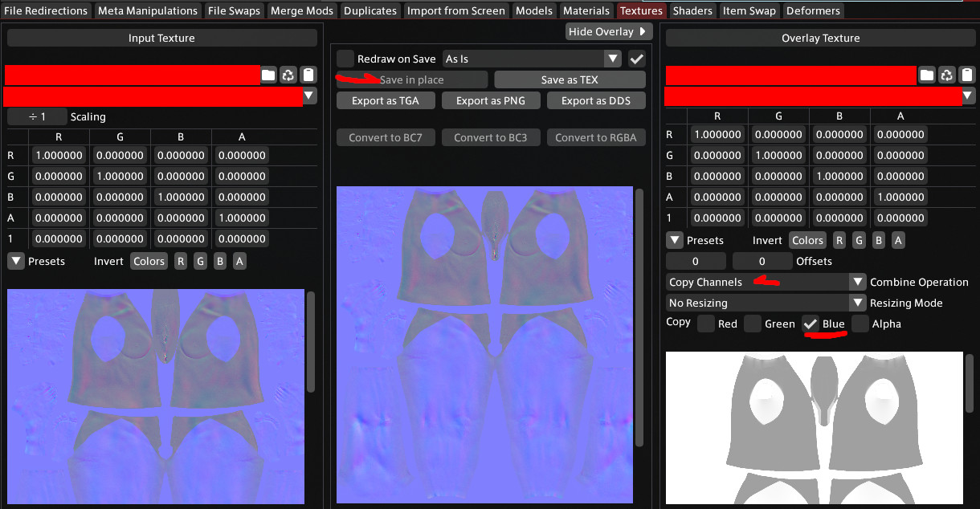This screenshot has width=980, height=509.
Task: Open folder browser for Input Texture path
Action: click(x=268, y=75)
